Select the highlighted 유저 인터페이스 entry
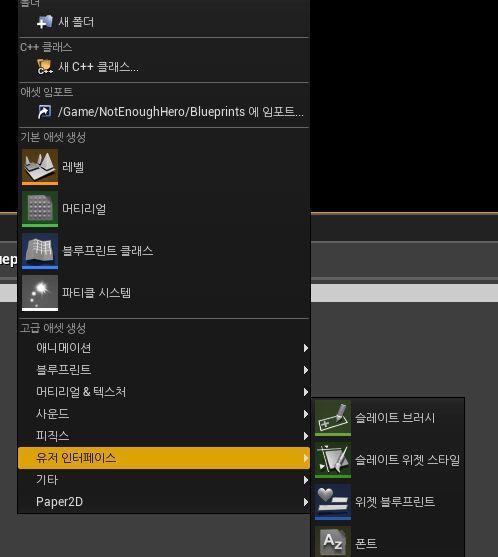498x557 pixels. click(x=164, y=458)
